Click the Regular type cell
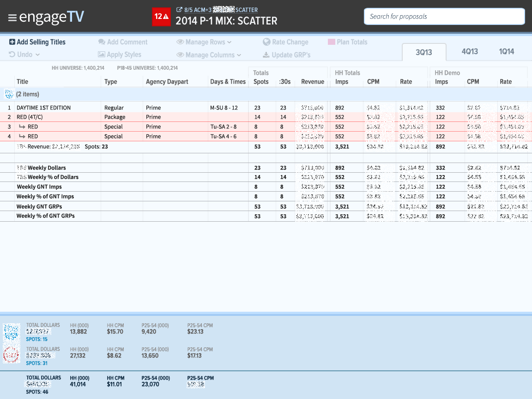The width and height of the screenshot is (532, 399). pyautogui.click(x=114, y=108)
